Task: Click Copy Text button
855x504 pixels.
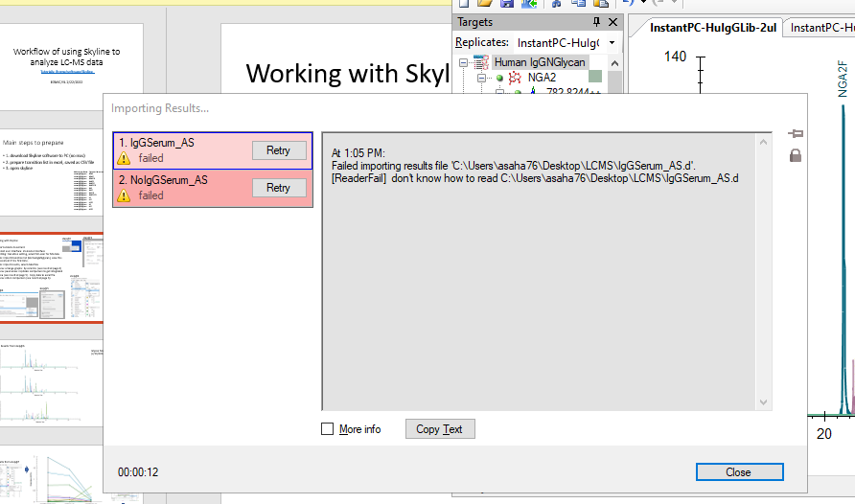Action: coord(439,429)
